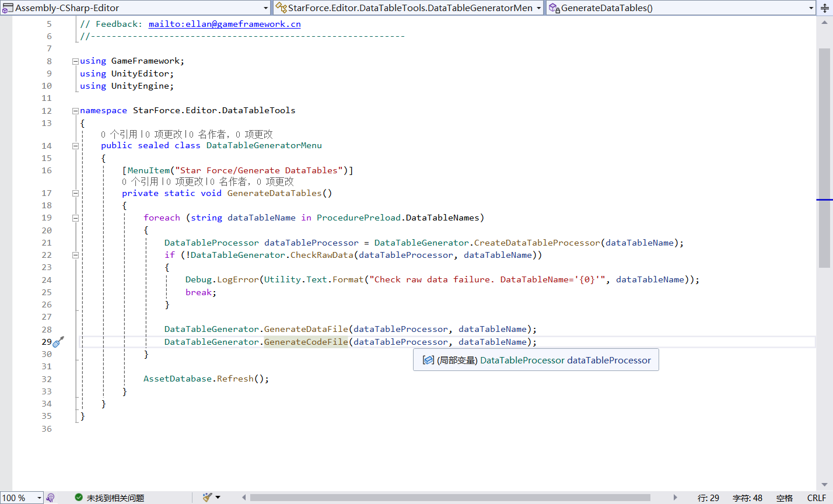The width and height of the screenshot is (833, 504).
Task: Open the StarForce.Editor.DataTableTools type dropdown
Action: 538,8
